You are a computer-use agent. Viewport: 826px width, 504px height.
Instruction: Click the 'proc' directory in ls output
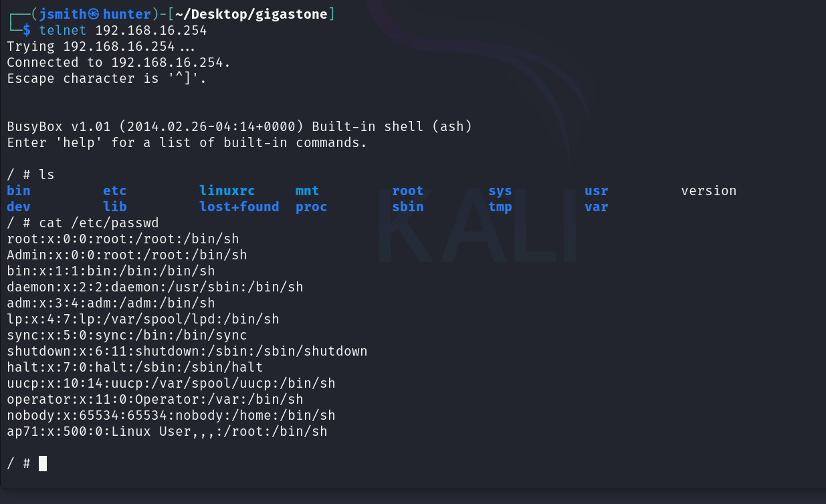(311, 207)
